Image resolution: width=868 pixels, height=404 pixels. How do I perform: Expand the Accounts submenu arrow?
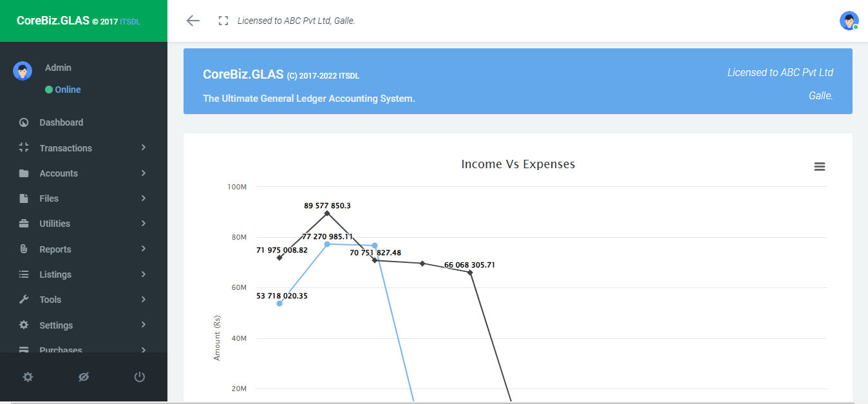point(144,173)
